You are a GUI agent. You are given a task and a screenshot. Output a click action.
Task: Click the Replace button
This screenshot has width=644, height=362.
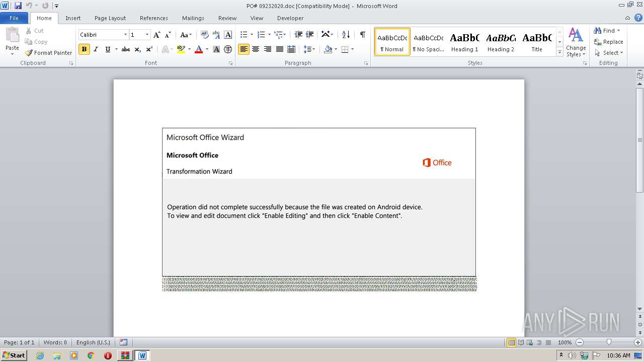coord(608,42)
